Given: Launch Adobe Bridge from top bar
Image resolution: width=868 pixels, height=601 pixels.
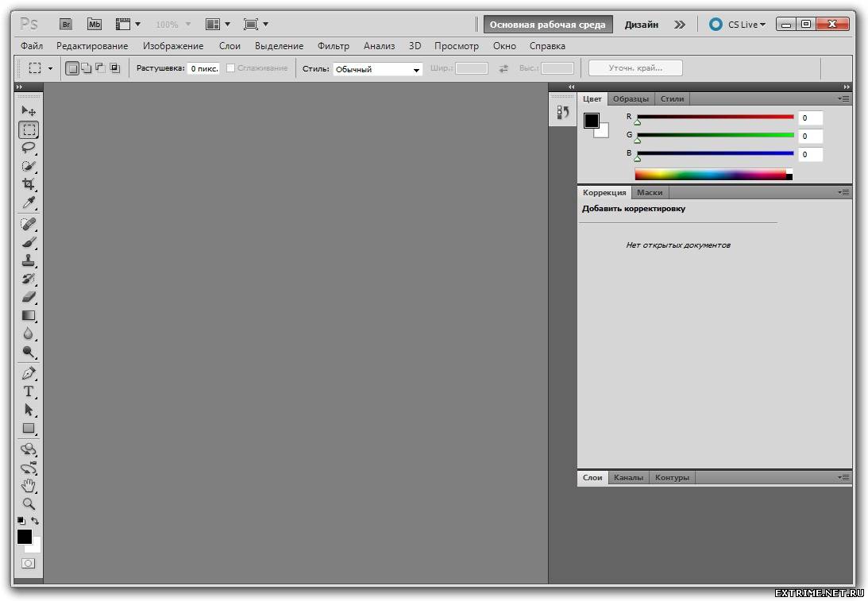Looking at the screenshot, I should [66, 25].
